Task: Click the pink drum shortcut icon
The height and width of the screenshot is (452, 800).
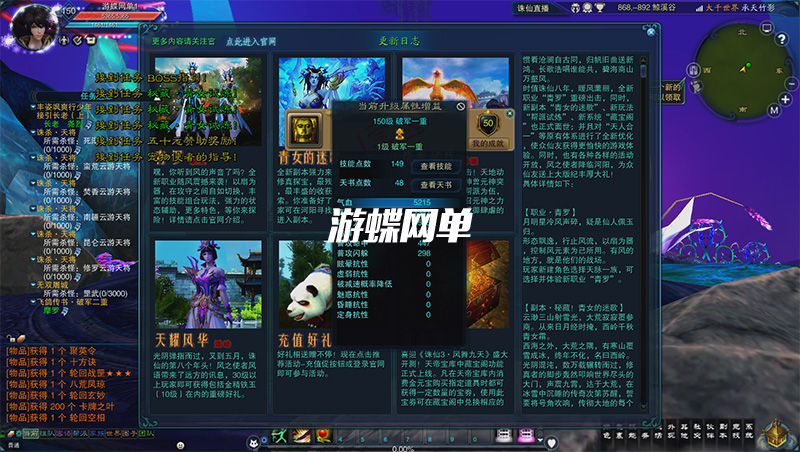Action: tap(526, 436)
